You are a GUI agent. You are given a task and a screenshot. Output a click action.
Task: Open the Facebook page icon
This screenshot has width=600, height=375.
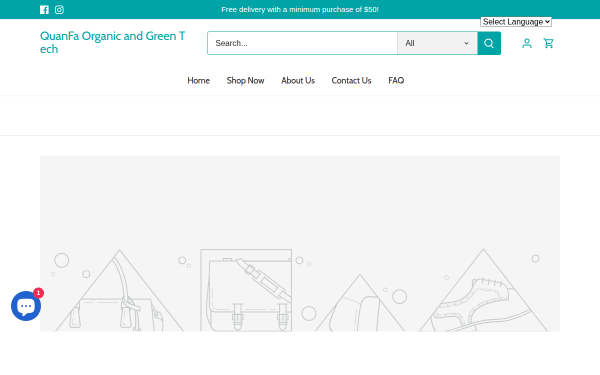click(44, 10)
